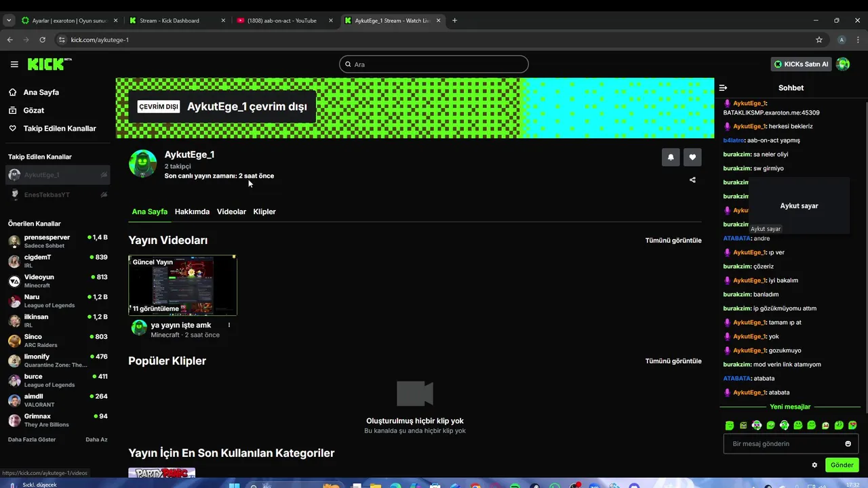
Task: View site information icon in address bar
Action: click(62, 40)
